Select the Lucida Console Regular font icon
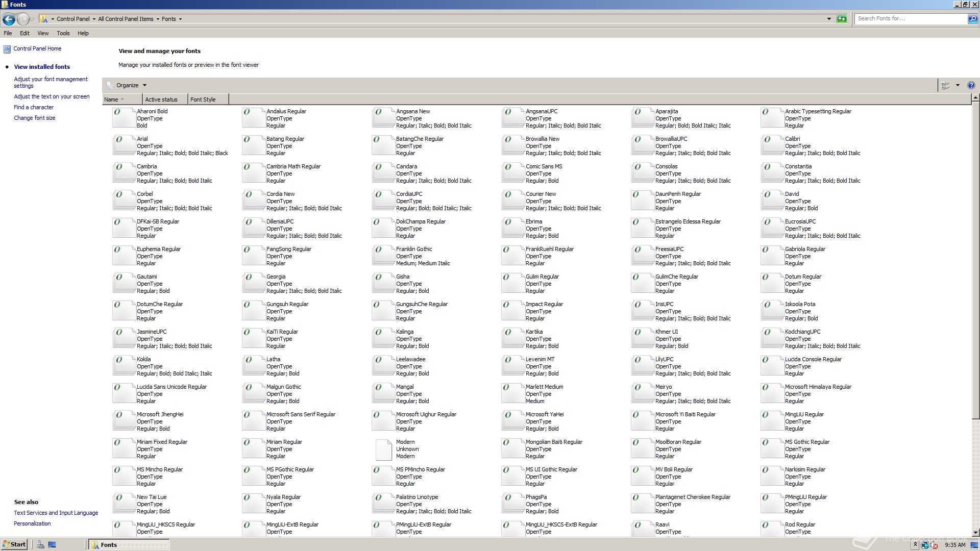 point(772,366)
